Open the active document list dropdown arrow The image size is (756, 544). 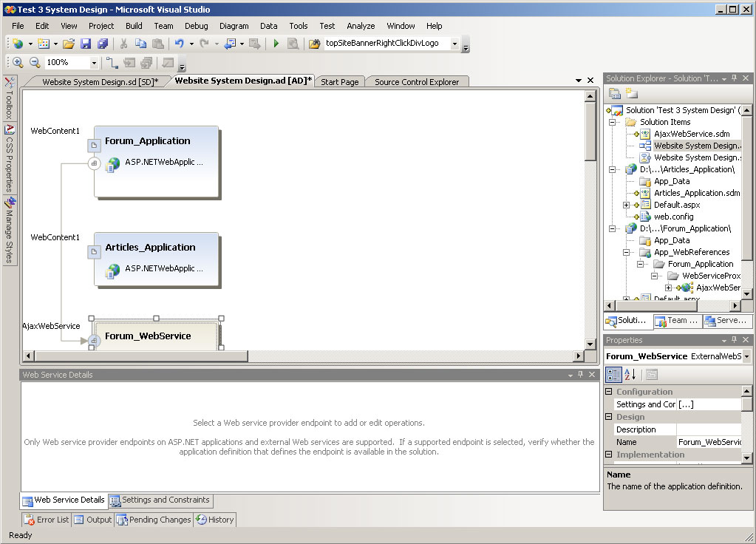(x=578, y=81)
